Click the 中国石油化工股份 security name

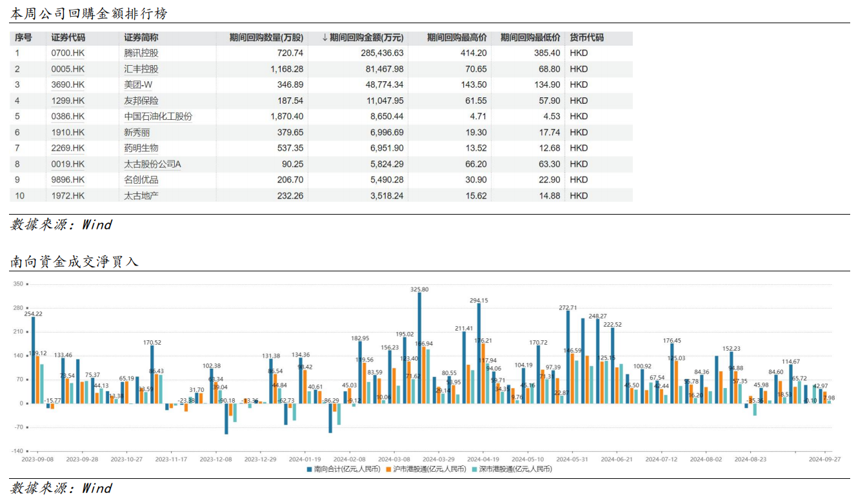coord(158,117)
